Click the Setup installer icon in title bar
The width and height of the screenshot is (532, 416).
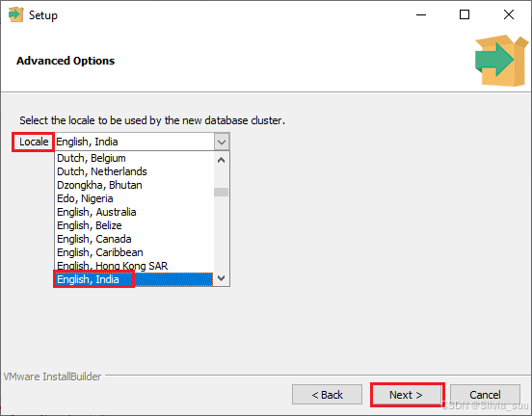tap(15, 14)
